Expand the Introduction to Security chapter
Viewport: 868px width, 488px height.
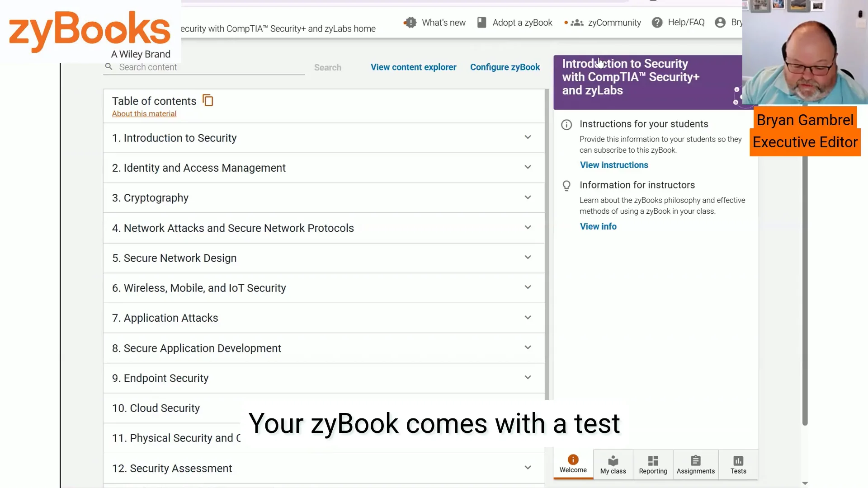tap(527, 137)
